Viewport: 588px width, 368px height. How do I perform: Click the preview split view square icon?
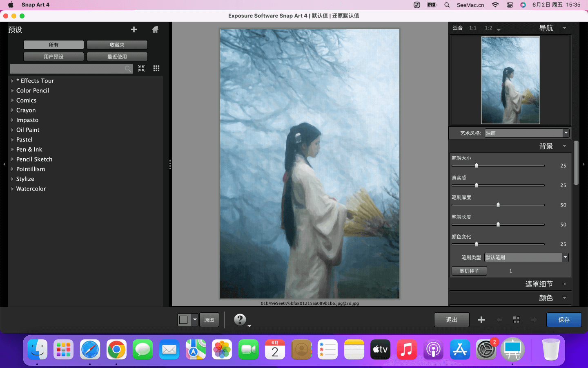pos(184,320)
